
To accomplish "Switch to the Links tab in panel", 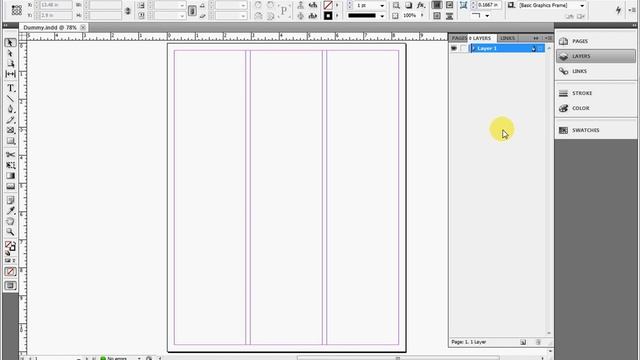I will coord(508,38).
